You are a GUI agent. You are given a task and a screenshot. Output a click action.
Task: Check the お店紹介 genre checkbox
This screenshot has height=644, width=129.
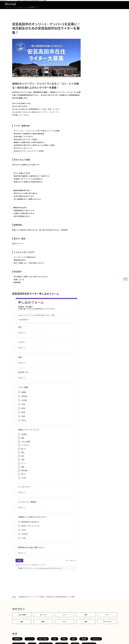click(x=19, y=434)
